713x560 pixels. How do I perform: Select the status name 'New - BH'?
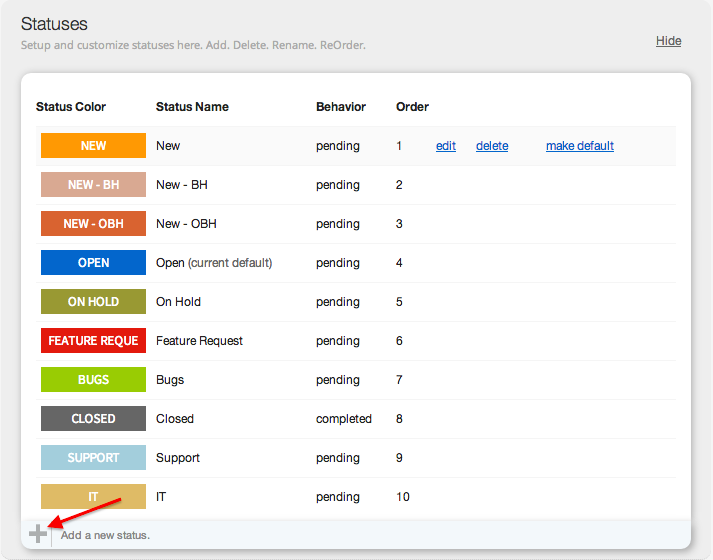pyautogui.click(x=182, y=185)
